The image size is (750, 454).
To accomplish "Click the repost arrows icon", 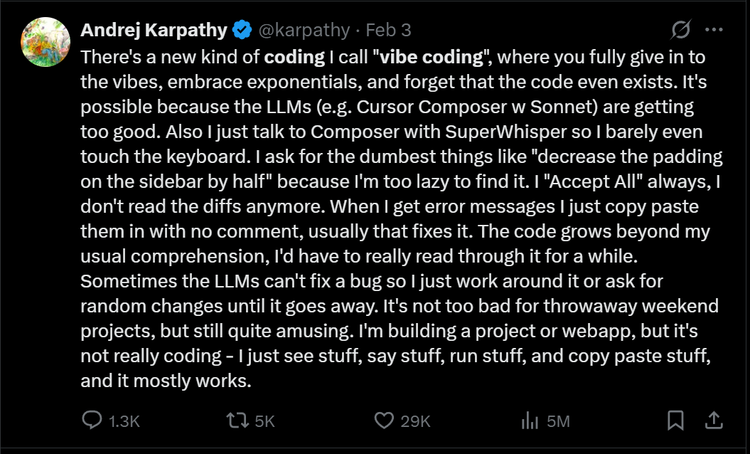I will 237,421.
